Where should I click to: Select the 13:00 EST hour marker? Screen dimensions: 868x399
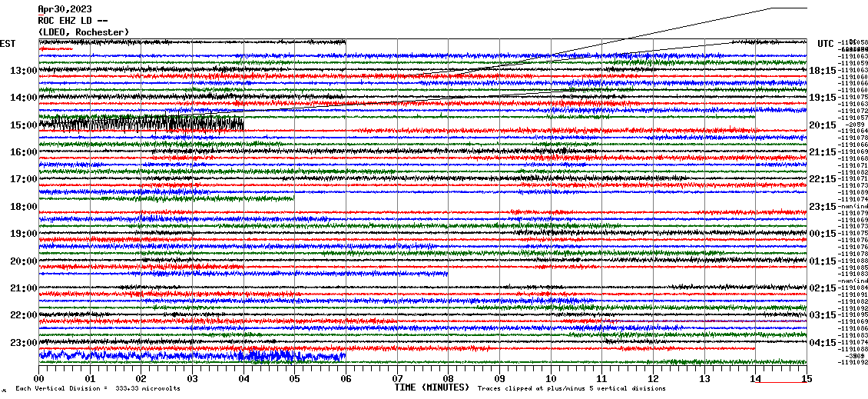[23, 71]
